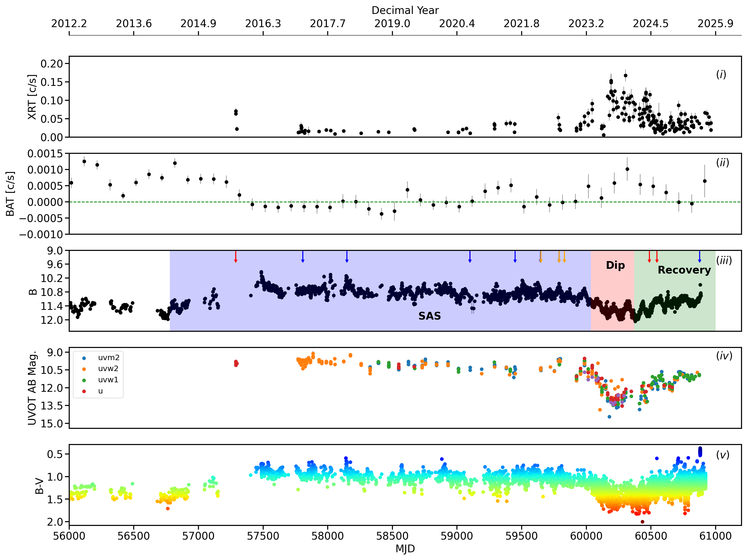The image size is (747, 560).
Task: Click the orange uvw2 legend marker
Action: click(84, 369)
